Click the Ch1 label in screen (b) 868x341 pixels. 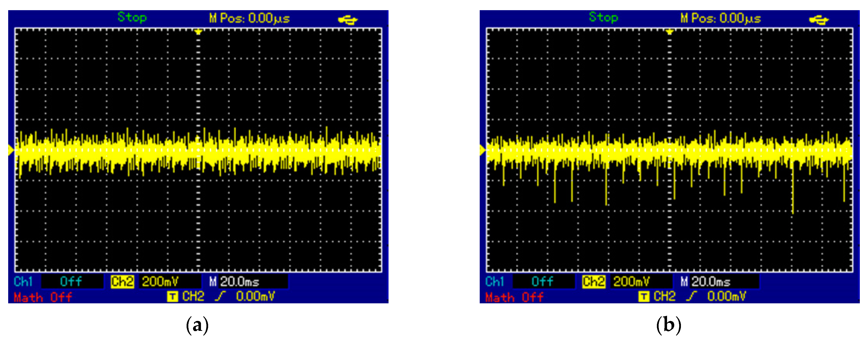tap(495, 281)
